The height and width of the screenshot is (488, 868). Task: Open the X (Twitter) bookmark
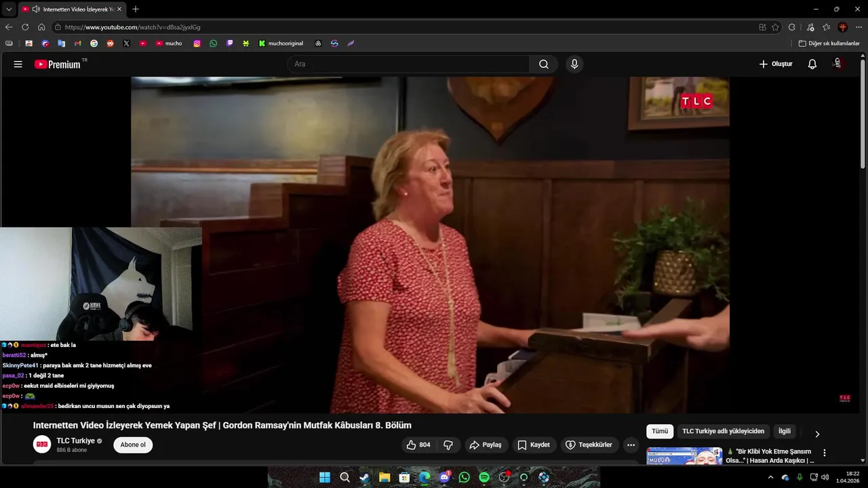126,43
